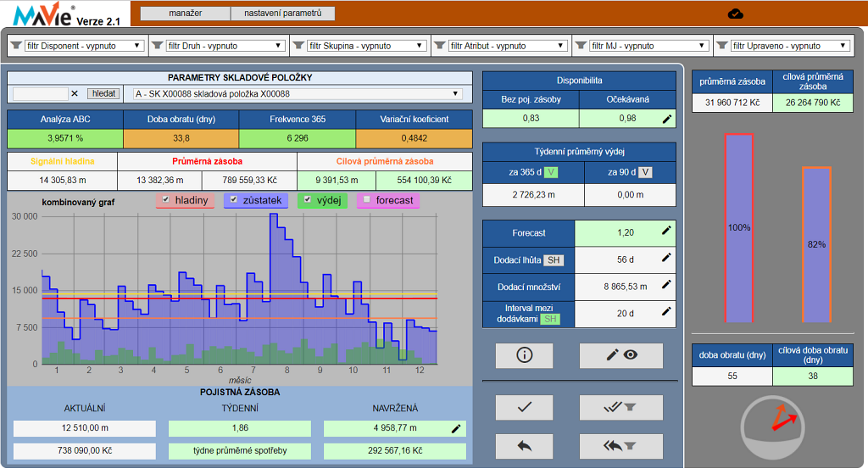Toggle the hladiny checkbox
The width and height of the screenshot is (868, 474).
point(165,200)
